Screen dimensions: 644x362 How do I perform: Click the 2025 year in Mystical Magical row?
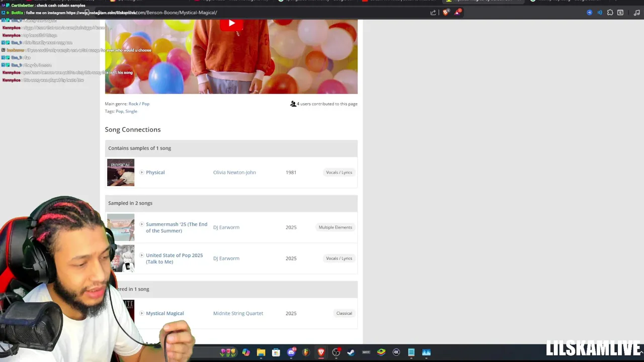[x=291, y=313]
